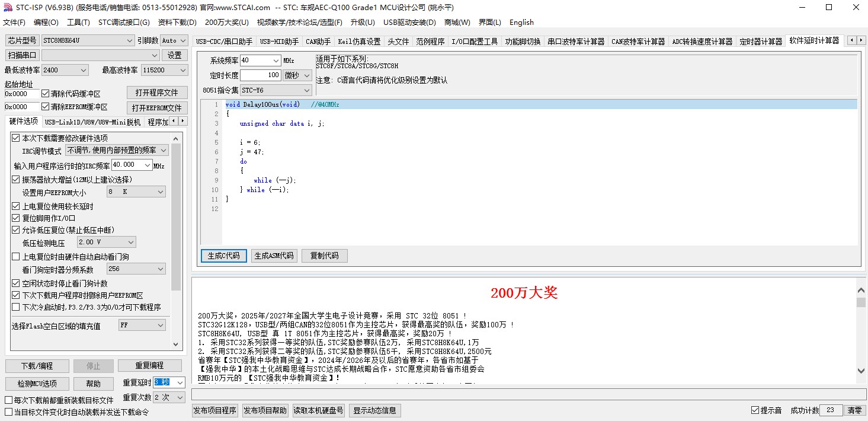Image resolution: width=868 pixels, height=421 pixels.
Task: Toggle 清除代码缓冲区 checkbox
Action: pos(46,94)
